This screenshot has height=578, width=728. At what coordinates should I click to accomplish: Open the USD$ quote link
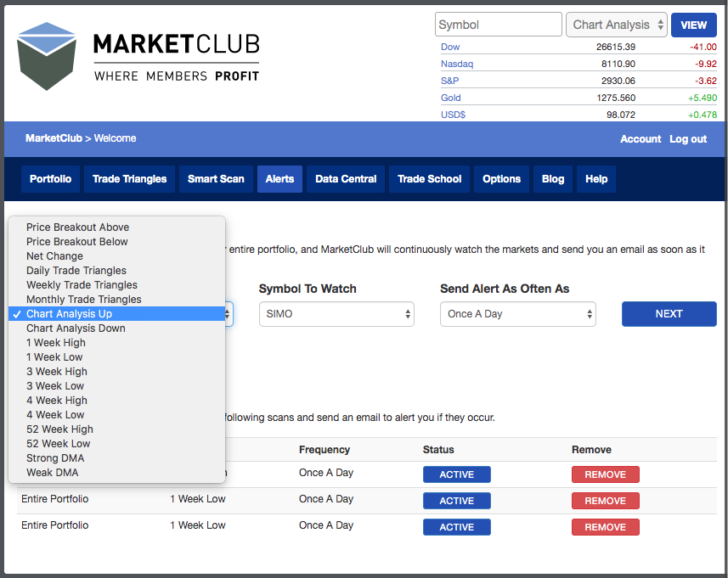pyautogui.click(x=453, y=115)
